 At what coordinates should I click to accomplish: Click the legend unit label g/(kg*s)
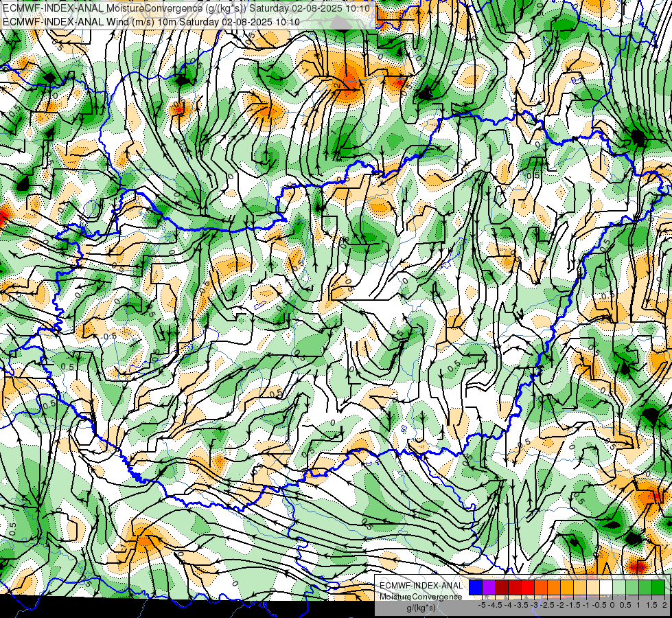[x=421, y=608]
